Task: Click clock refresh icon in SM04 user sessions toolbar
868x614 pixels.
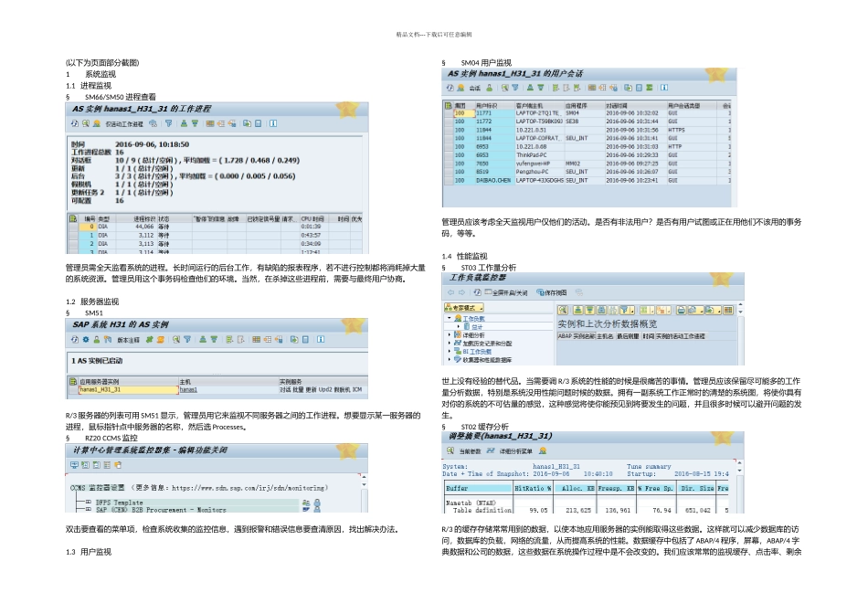Action: [x=450, y=88]
